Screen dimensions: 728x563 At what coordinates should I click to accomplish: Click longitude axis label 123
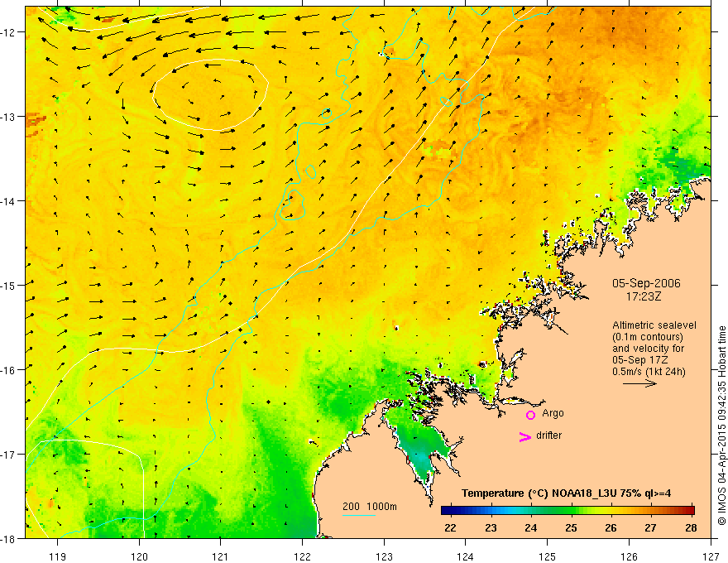click(384, 556)
